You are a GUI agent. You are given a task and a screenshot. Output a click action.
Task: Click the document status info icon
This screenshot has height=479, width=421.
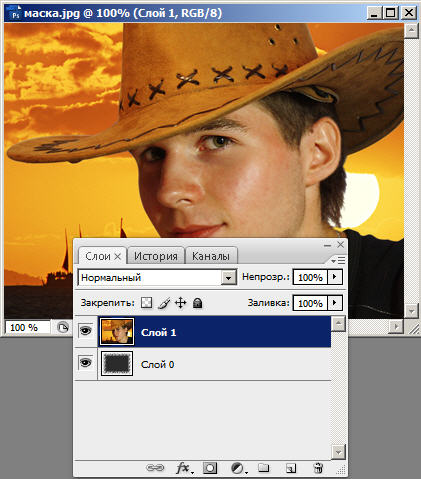pos(63,327)
